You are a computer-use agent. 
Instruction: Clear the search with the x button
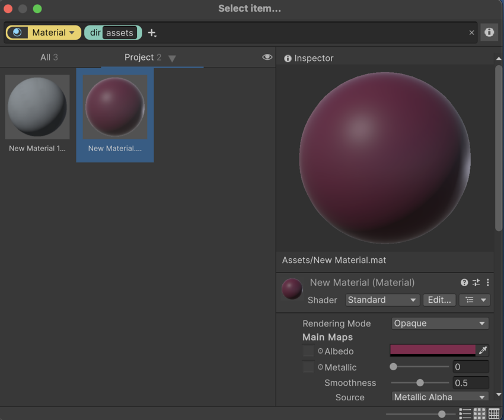pos(471,33)
